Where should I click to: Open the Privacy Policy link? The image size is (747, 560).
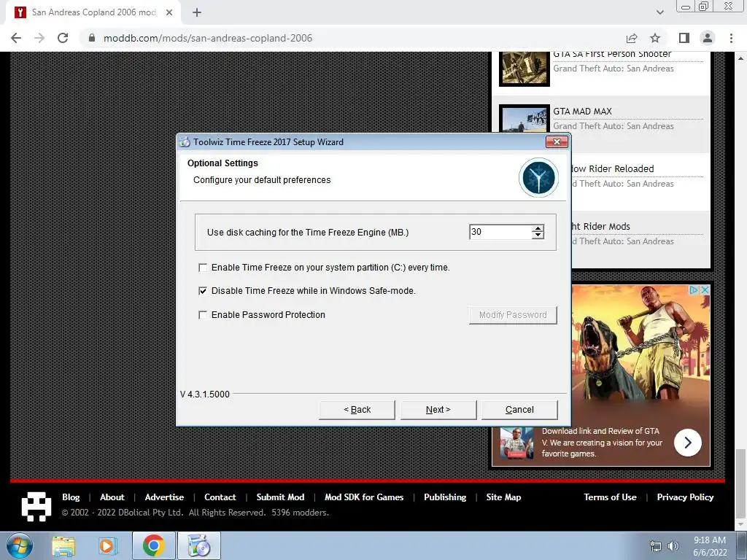click(x=685, y=497)
